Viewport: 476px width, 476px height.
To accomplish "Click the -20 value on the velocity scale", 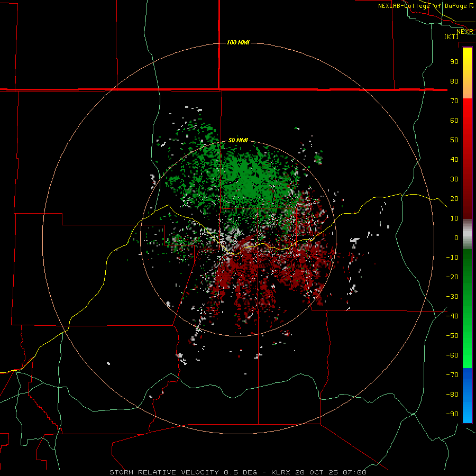I will tap(452, 277).
